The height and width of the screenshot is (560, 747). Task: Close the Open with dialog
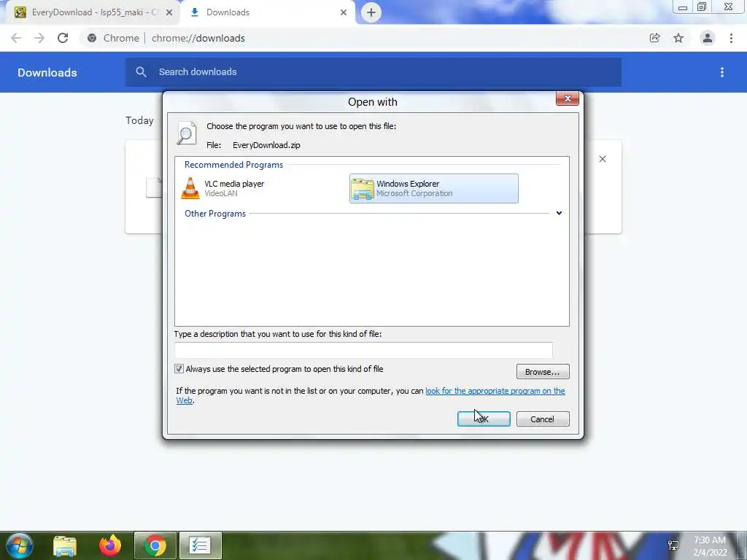[x=567, y=98]
